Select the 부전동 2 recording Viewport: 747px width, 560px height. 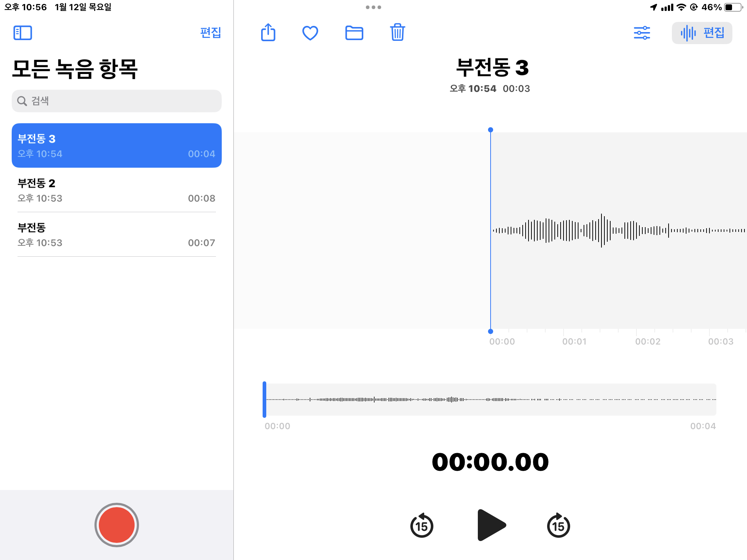117,190
